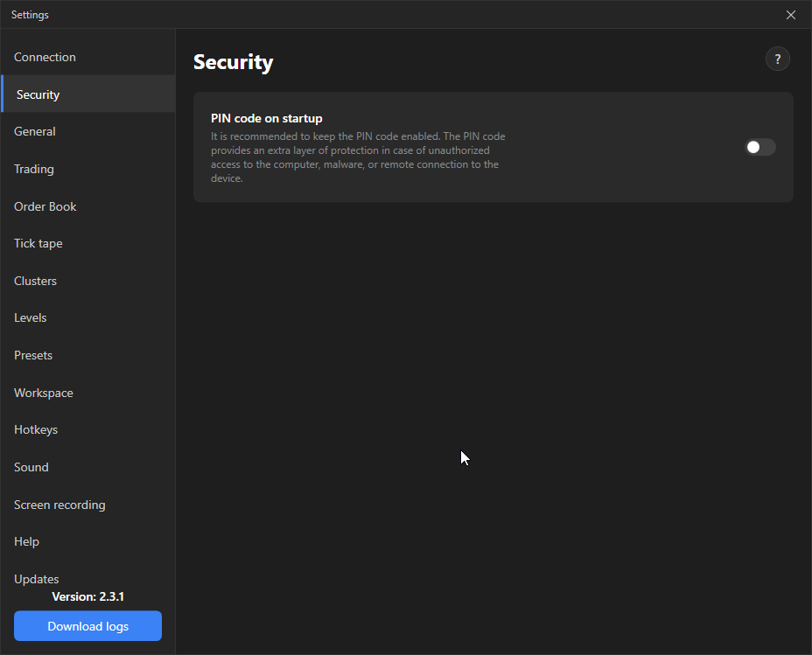Close the Settings window

pyautogui.click(x=791, y=15)
